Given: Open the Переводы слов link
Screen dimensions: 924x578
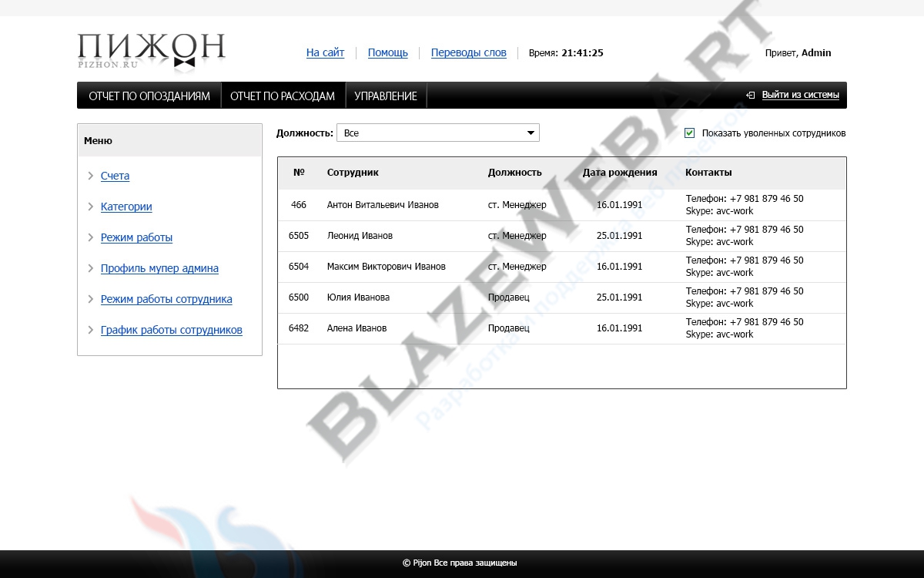Looking at the screenshot, I should pyautogui.click(x=468, y=53).
